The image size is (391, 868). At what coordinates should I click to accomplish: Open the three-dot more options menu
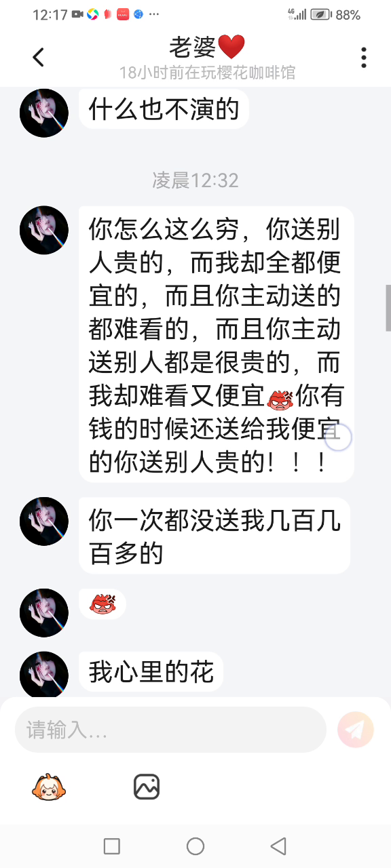click(364, 58)
